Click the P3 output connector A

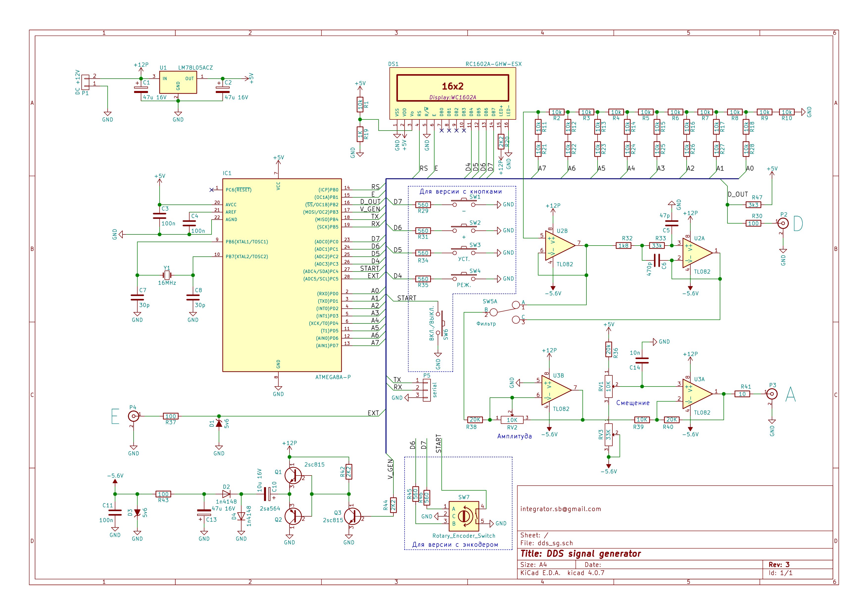click(772, 394)
